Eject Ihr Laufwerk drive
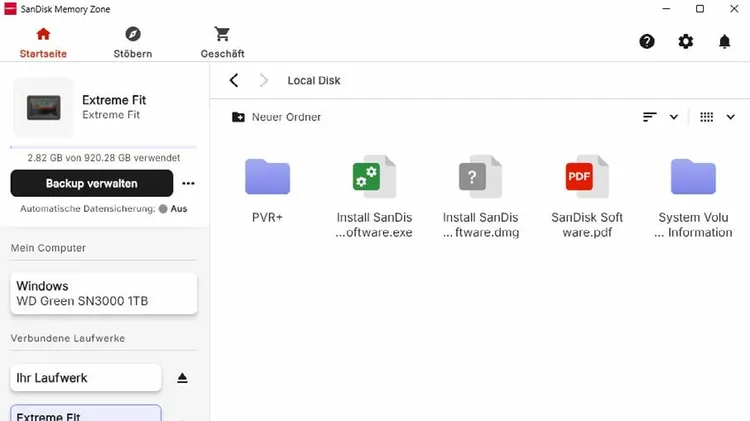The height and width of the screenshot is (421, 750). tap(182, 378)
